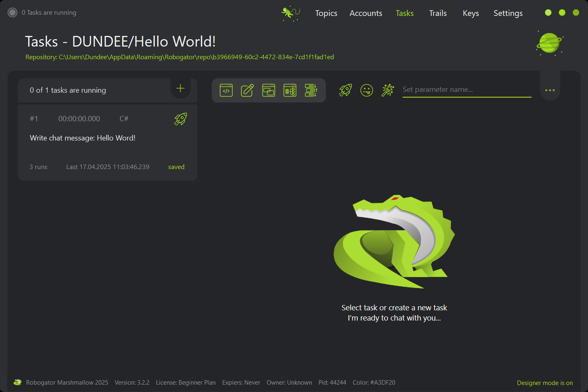The width and height of the screenshot is (588, 392).
Task: Click the Robogator logo in status bar
Action: pos(18,383)
